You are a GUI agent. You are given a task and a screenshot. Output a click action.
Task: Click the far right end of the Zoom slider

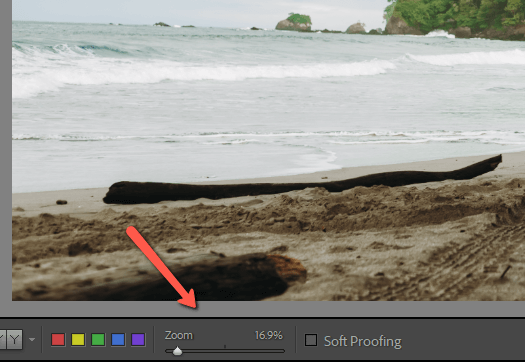click(x=283, y=351)
